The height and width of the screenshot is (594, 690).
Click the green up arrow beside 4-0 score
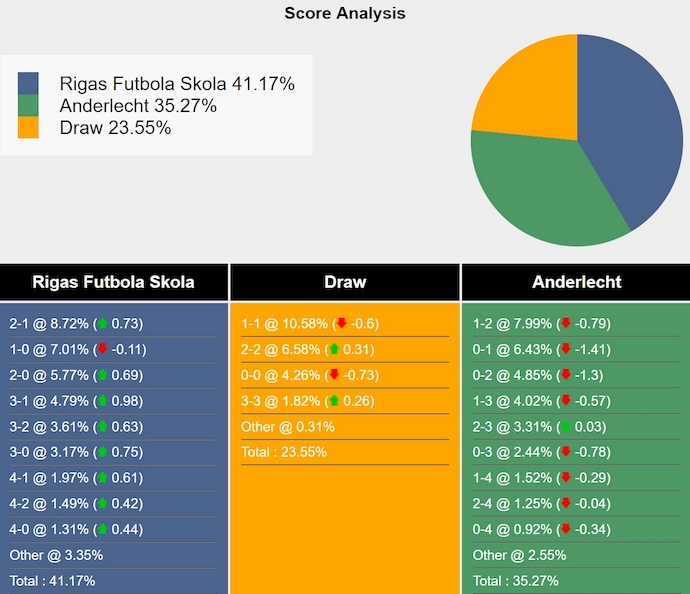click(x=101, y=529)
